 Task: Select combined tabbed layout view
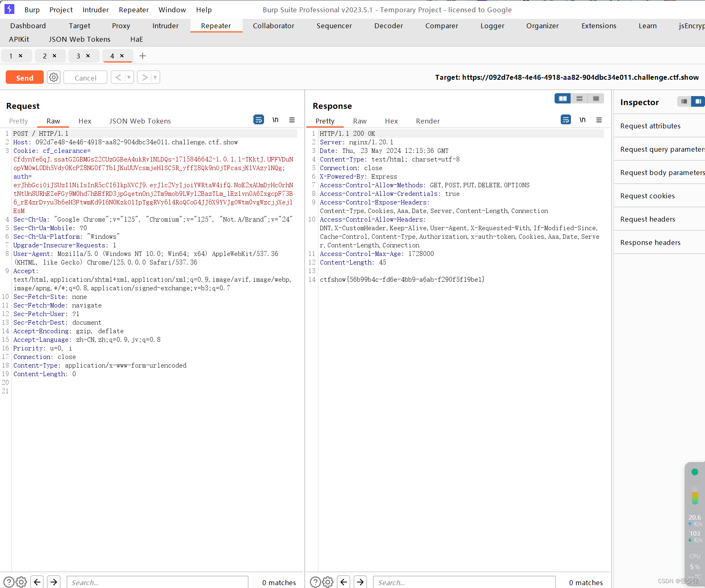(x=596, y=99)
